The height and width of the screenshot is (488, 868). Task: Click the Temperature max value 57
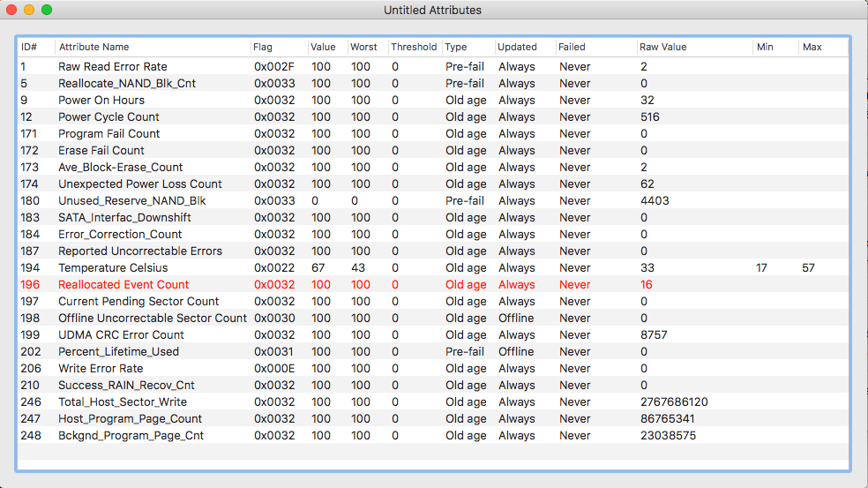point(808,267)
